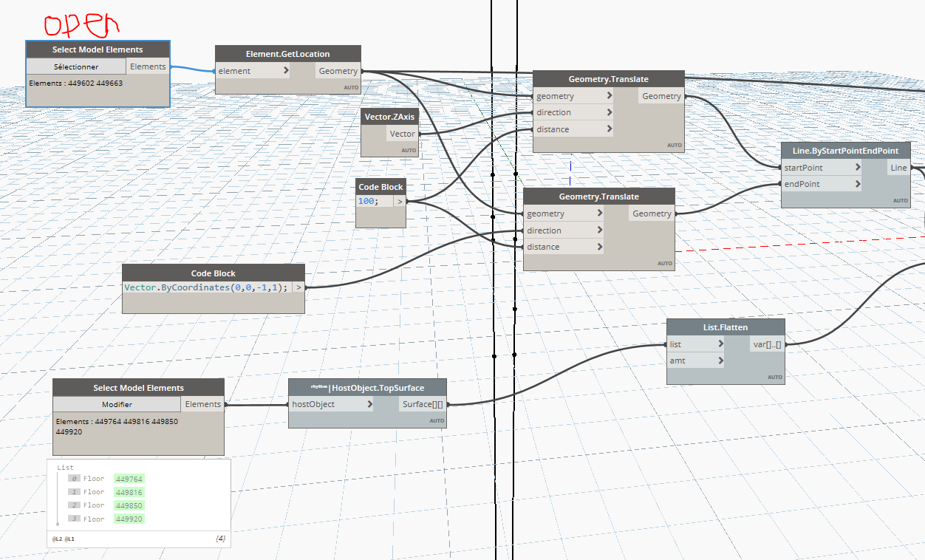Open the chevron next to element input
The width and height of the screenshot is (925, 560).
pyautogui.click(x=286, y=71)
